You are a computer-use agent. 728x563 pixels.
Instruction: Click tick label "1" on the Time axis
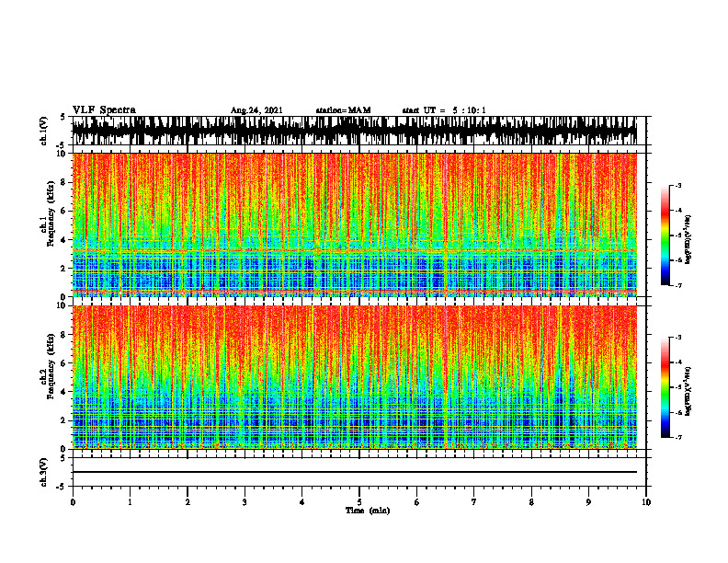click(130, 502)
